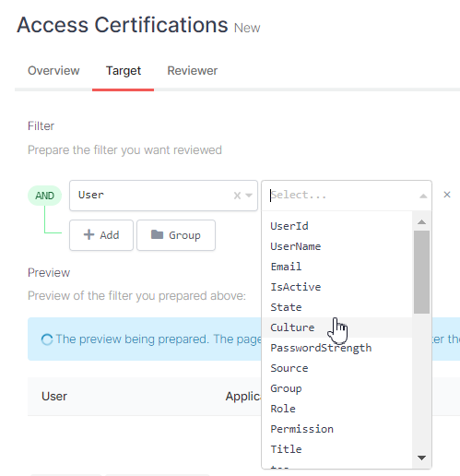460x476 pixels.
Task: Select the Target tab
Action: click(x=124, y=71)
